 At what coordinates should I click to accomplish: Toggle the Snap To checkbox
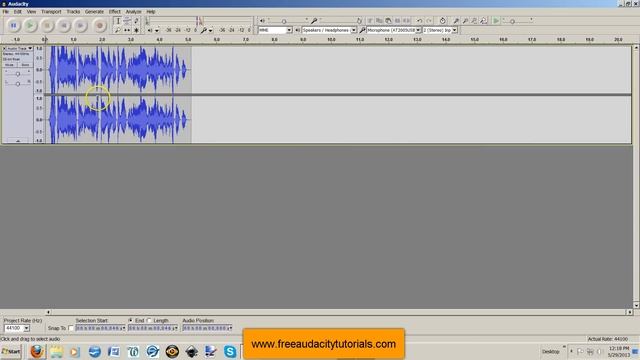[x=71, y=328]
